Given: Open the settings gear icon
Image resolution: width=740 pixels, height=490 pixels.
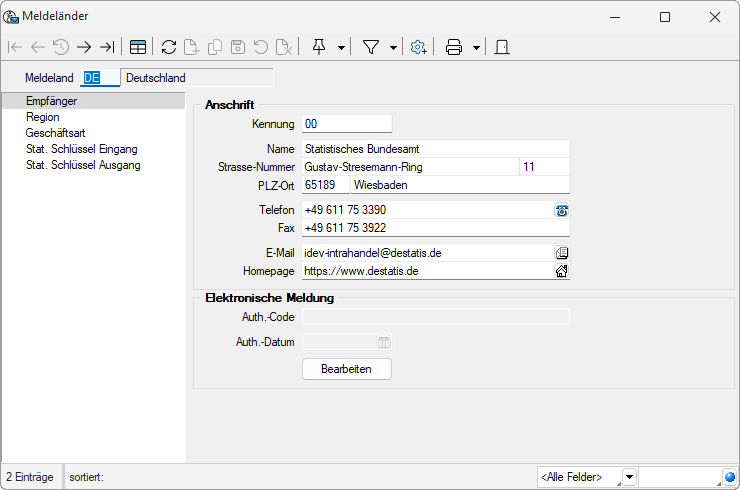Looking at the screenshot, I should point(419,47).
